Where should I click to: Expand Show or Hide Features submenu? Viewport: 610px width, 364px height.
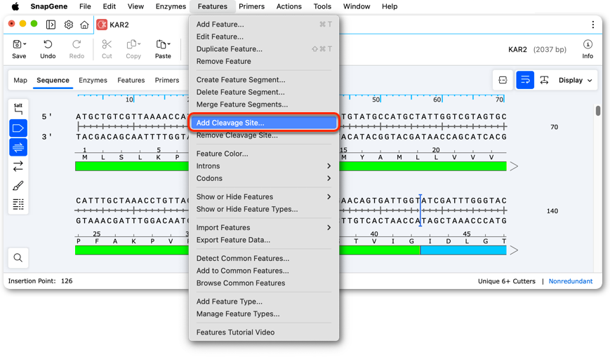tap(264, 197)
